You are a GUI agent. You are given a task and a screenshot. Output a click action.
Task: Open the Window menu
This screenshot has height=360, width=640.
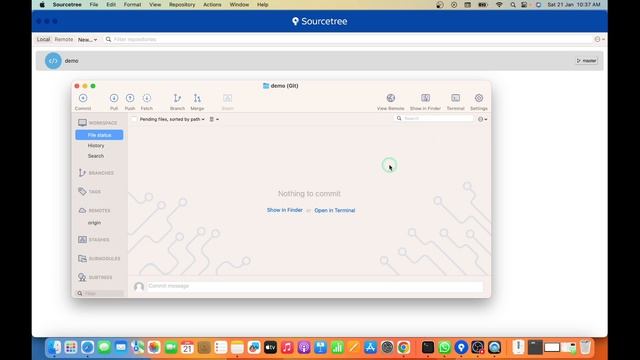(239, 5)
